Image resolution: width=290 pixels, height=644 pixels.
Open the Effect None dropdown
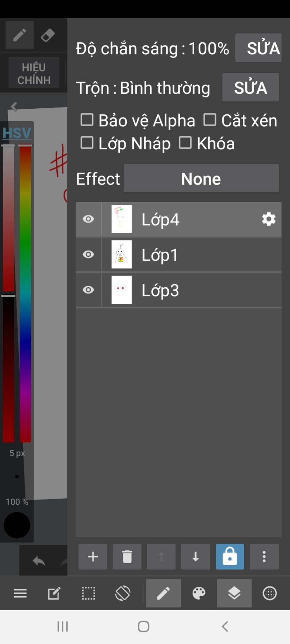201,178
